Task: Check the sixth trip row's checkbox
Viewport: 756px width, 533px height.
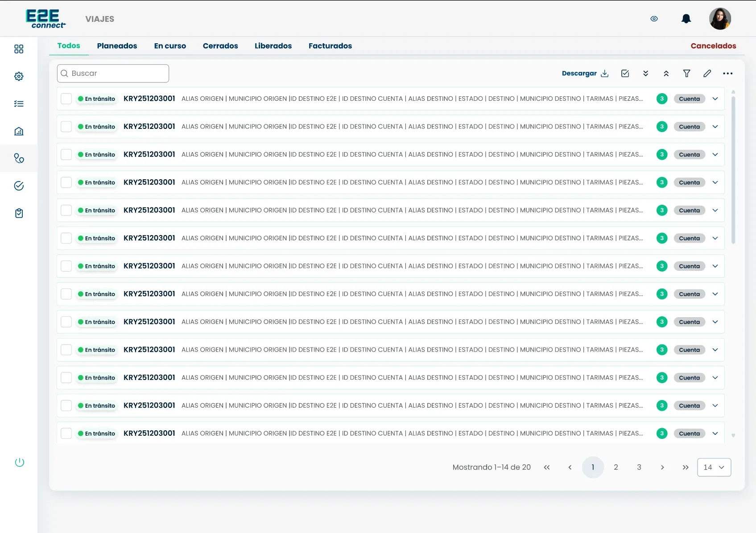Action: [x=66, y=238]
